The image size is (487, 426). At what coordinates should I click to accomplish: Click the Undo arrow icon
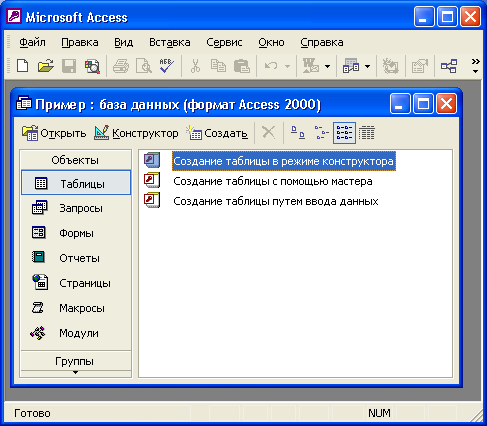[271, 66]
